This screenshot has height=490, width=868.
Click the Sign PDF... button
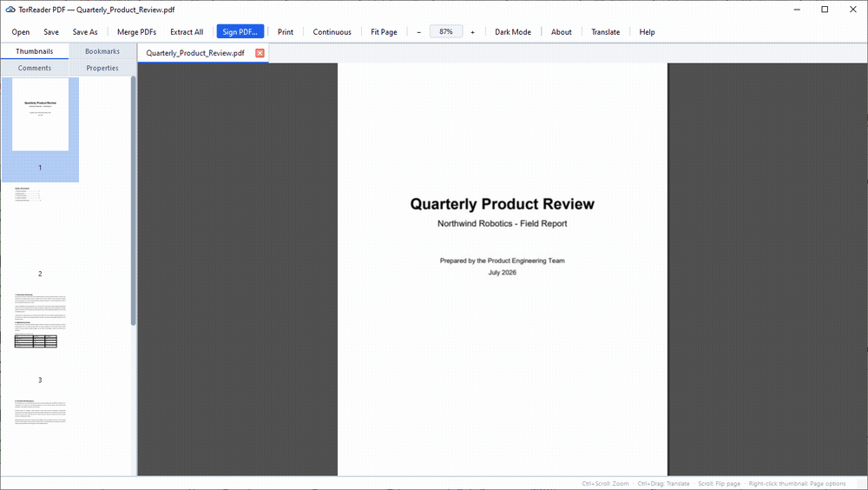click(x=240, y=31)
